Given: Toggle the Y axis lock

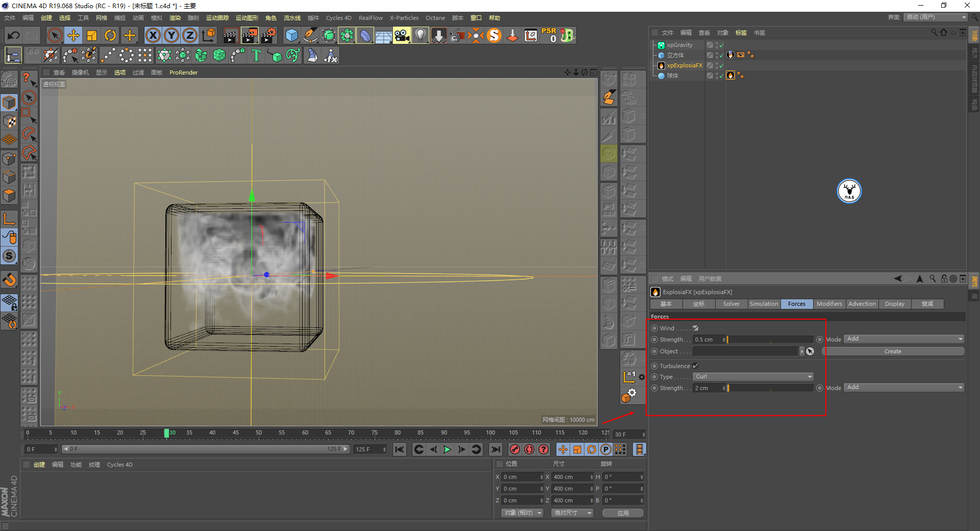Looking at the screenshot, I should (x=171, y=35).
